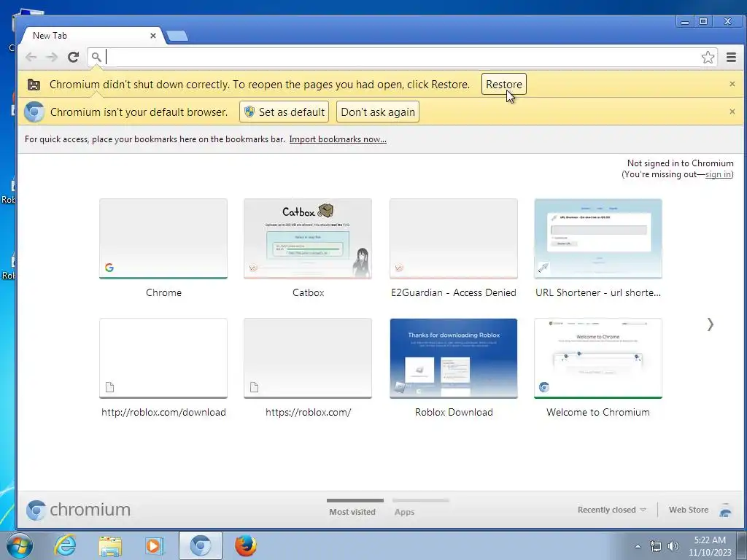
Task: Open the Chromium hamburger menu
Action: pos(731,57)
